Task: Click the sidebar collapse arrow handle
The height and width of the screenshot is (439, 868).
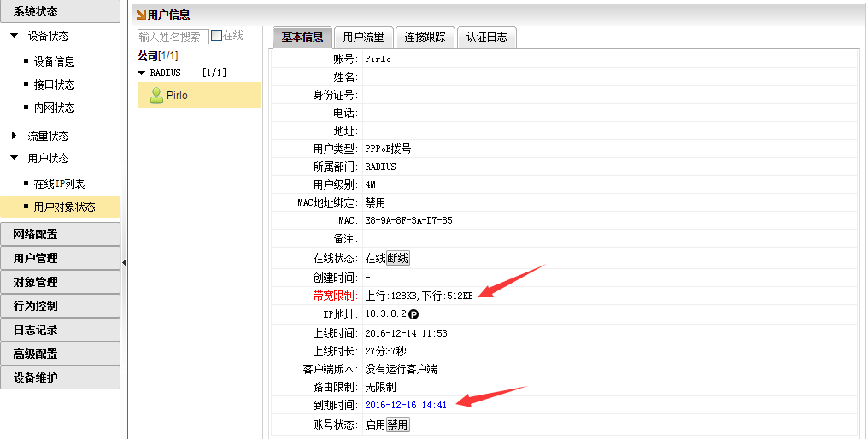Action: coord(124,262)
